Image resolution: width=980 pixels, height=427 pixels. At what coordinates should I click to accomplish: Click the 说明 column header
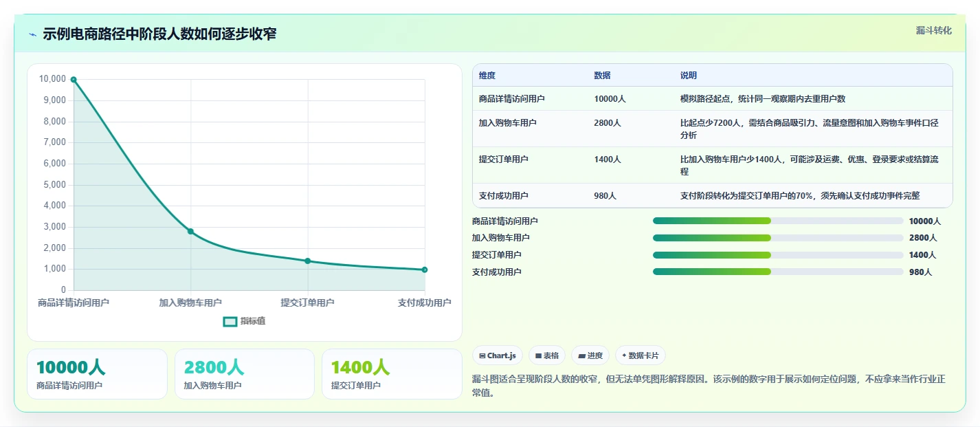(689, 76)
